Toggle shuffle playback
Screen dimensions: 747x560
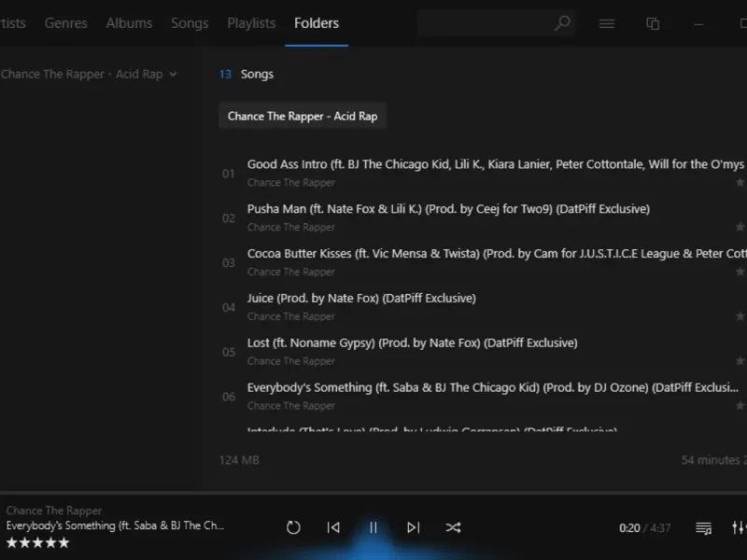pyautogui.click(x=453, y=527)
